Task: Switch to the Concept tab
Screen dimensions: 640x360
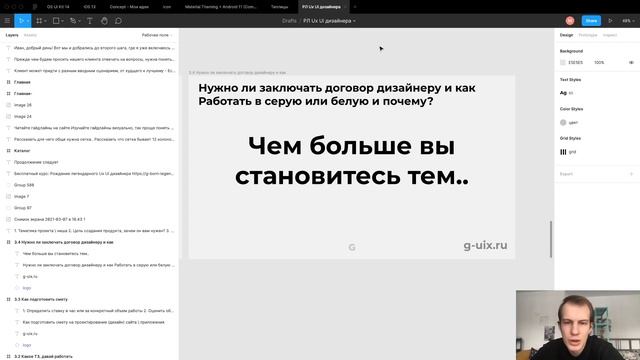Action: (x=129, y=7)
